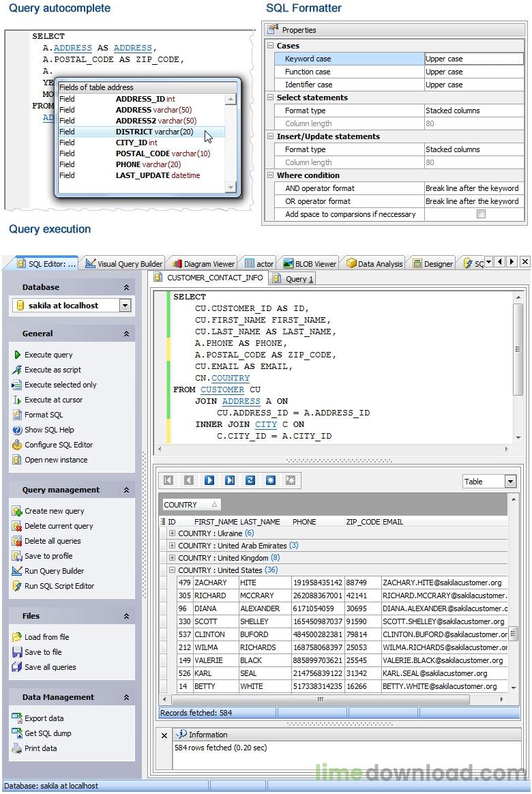532x794 pixels.
Task: Click the Execute query icon
Action: (18, 355)
